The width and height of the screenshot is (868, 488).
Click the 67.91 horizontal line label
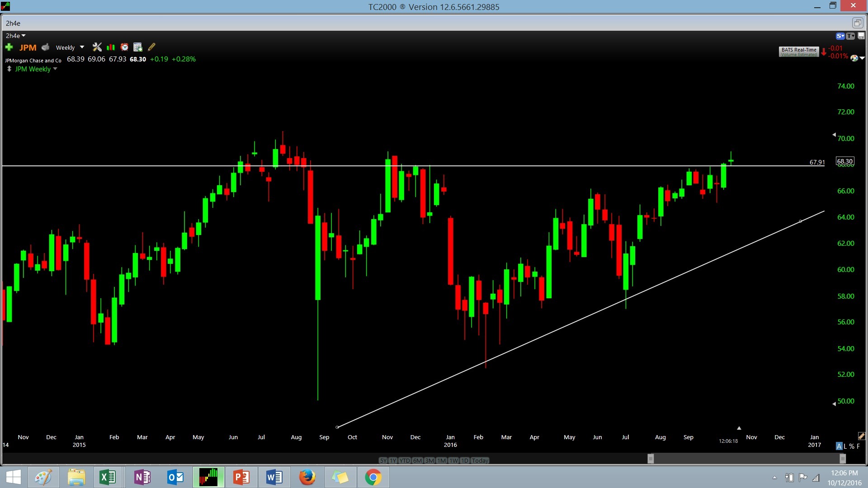817,162
